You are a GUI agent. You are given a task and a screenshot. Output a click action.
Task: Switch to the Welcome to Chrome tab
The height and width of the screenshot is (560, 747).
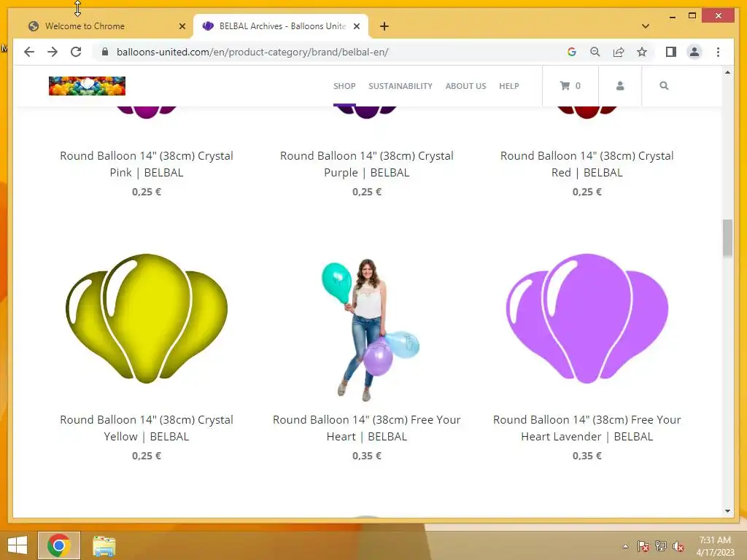click(x=85, y=26)
